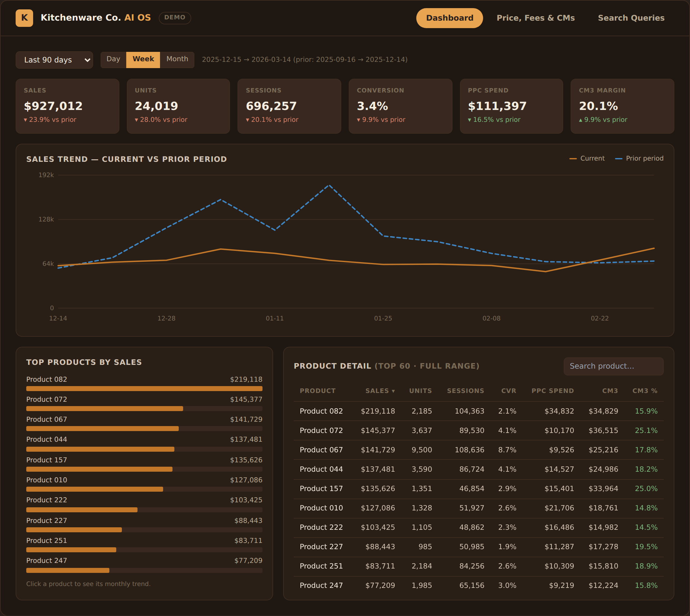Click Product 067 in top products list
The height and width of the screenshot is (616, 690).
pos(144,423)
